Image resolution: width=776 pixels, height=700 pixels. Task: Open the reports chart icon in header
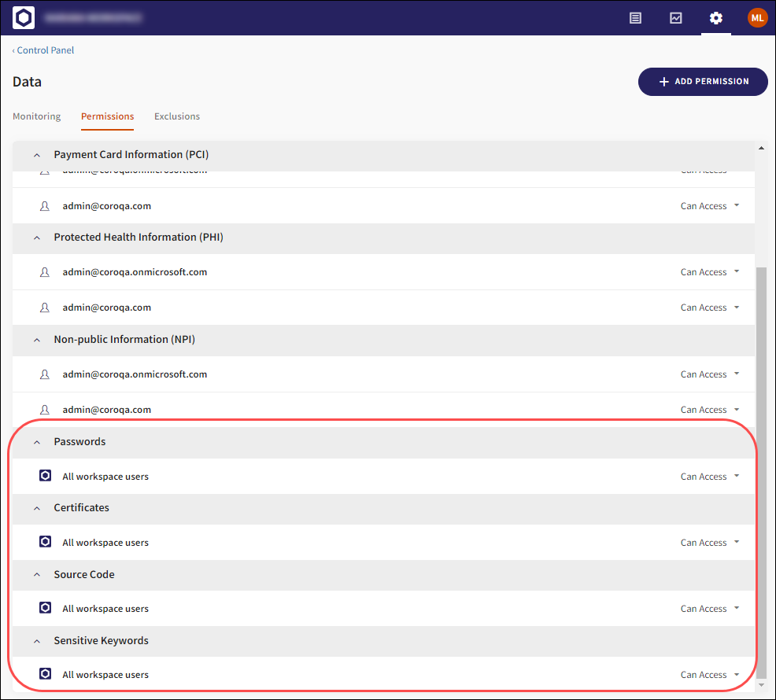point(676,17)
